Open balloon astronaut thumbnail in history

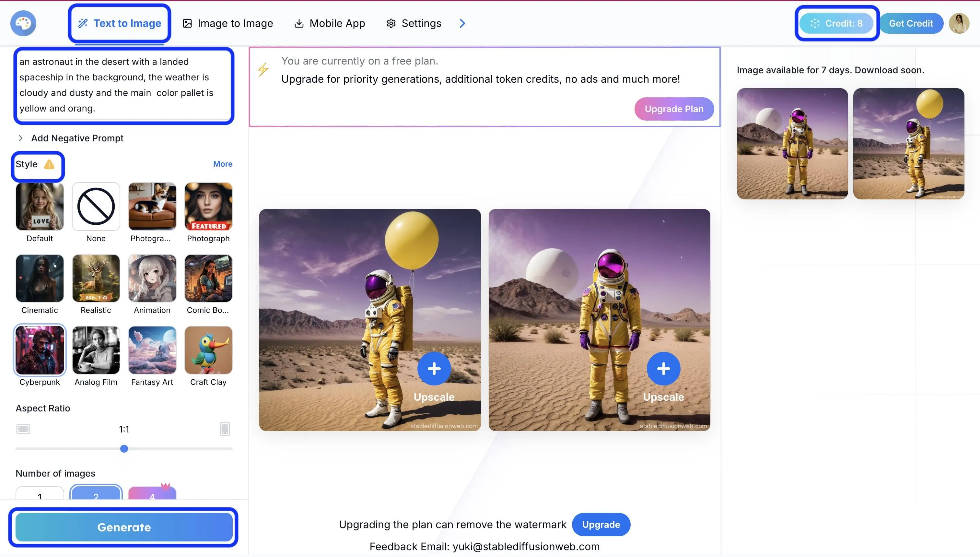[908, 143]
